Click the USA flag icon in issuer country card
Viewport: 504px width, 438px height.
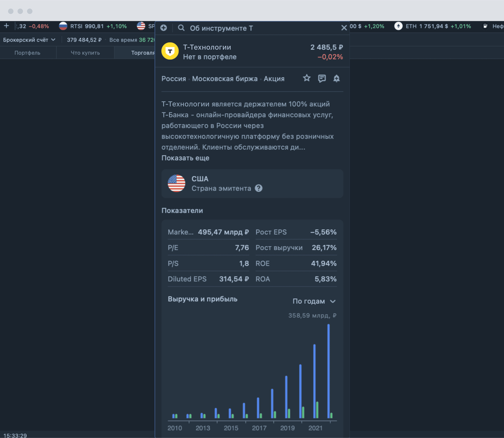(x=177, y=183)
